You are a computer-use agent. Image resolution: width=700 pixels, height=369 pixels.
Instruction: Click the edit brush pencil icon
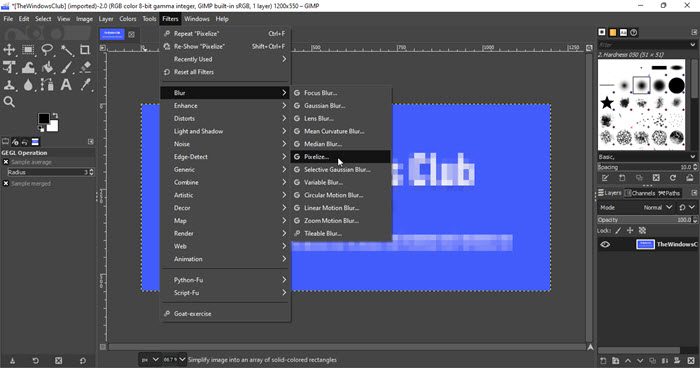pyautogui.click(x=605, y=178)
